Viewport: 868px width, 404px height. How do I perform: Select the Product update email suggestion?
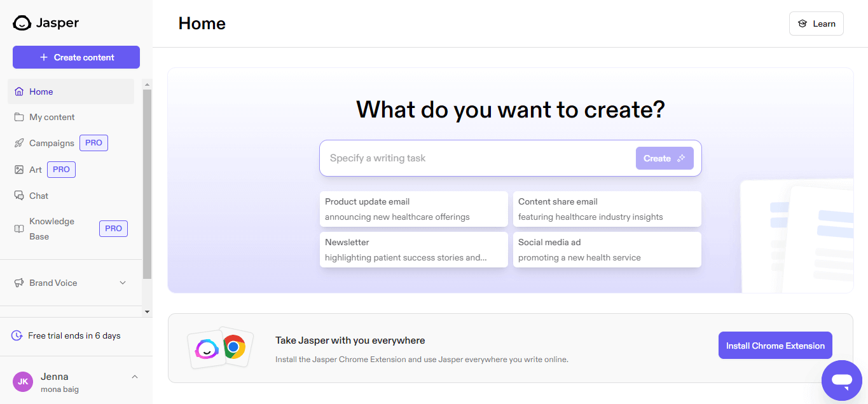[414, 209]
